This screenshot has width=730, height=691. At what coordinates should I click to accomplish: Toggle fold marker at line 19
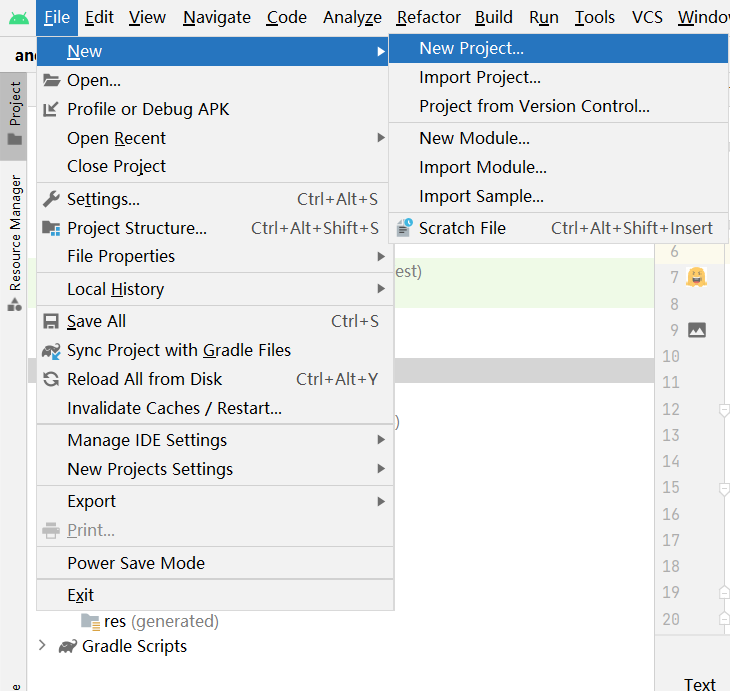[x=724, y=593]
